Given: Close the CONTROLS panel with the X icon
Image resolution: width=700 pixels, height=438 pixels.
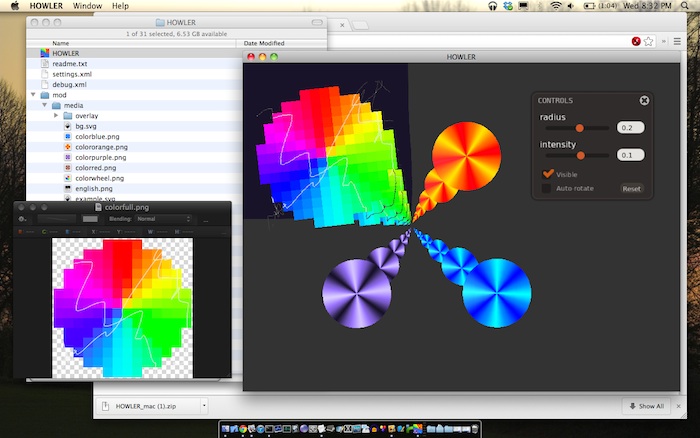Looking at the screenshot, I should (x=644, y=100).
